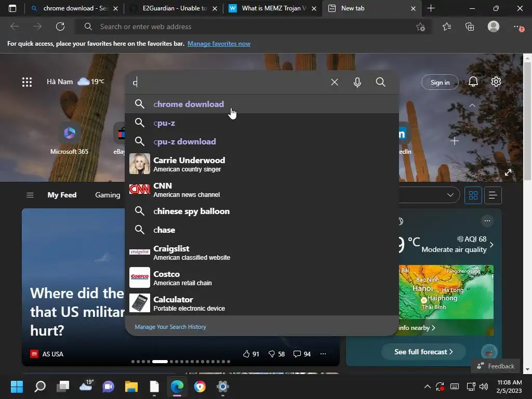Screen dimensions: 532x399
Task: Click the Hà Nam weather widget
Action: (x=75, y=82)
